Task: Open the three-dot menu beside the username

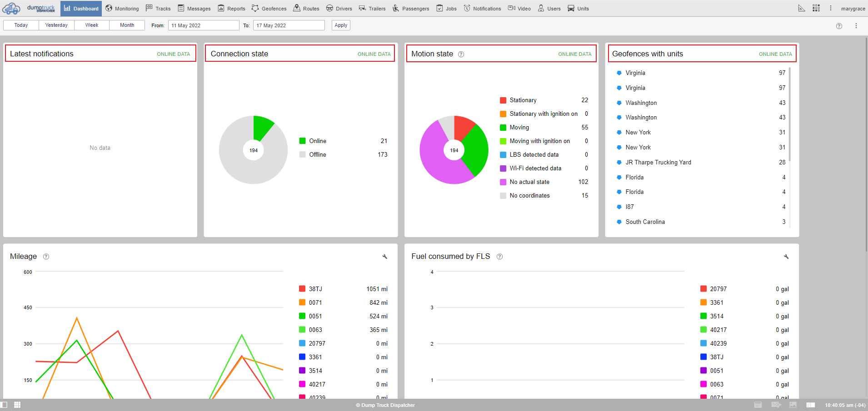Action: (830, 8)
